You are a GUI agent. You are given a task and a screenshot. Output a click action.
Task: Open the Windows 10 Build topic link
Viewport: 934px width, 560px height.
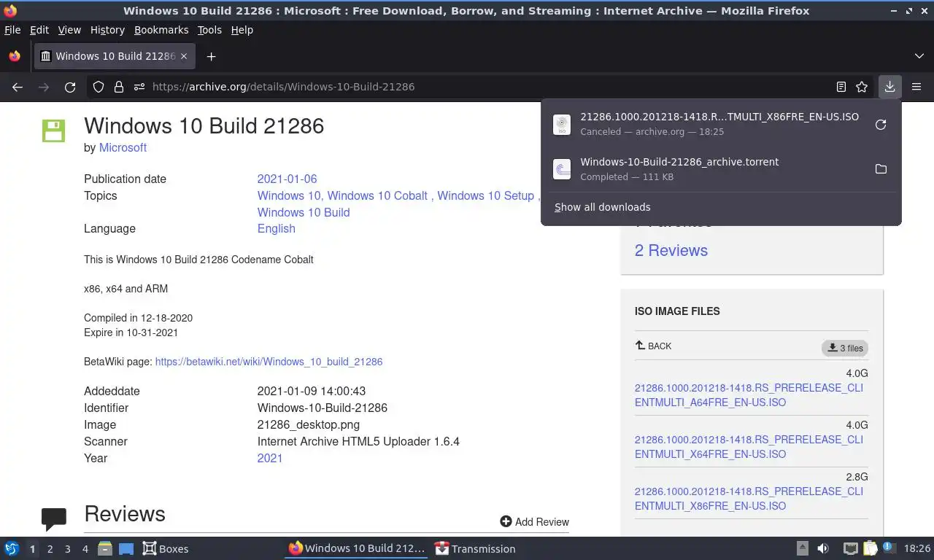coord(304,212)
